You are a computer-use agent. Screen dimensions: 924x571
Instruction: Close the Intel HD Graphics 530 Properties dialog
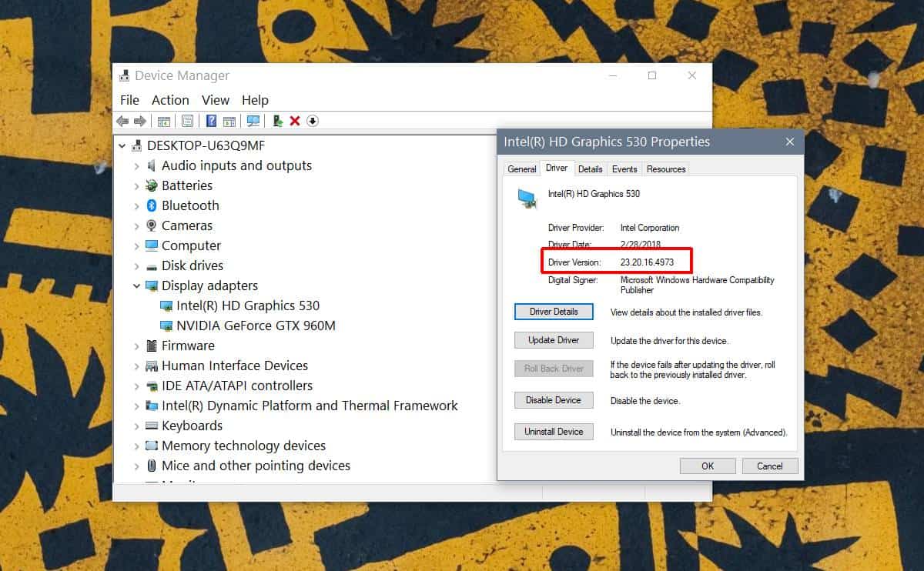[x=790, y=142]
